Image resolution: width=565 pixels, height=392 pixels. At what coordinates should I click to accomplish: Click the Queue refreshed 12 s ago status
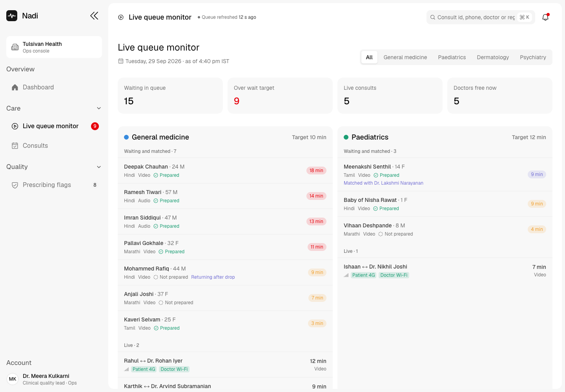[x=227, y=17]
